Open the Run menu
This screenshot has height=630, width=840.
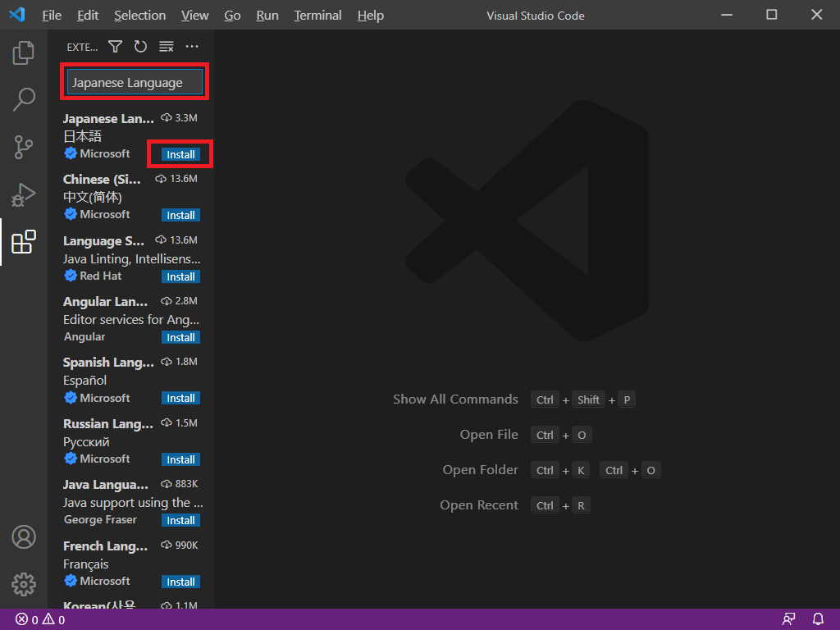(x=267, y=16)
